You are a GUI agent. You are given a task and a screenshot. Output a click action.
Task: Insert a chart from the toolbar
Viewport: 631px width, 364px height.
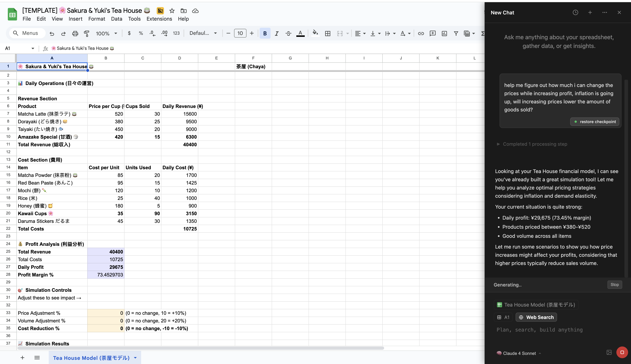tap(444, 33)
